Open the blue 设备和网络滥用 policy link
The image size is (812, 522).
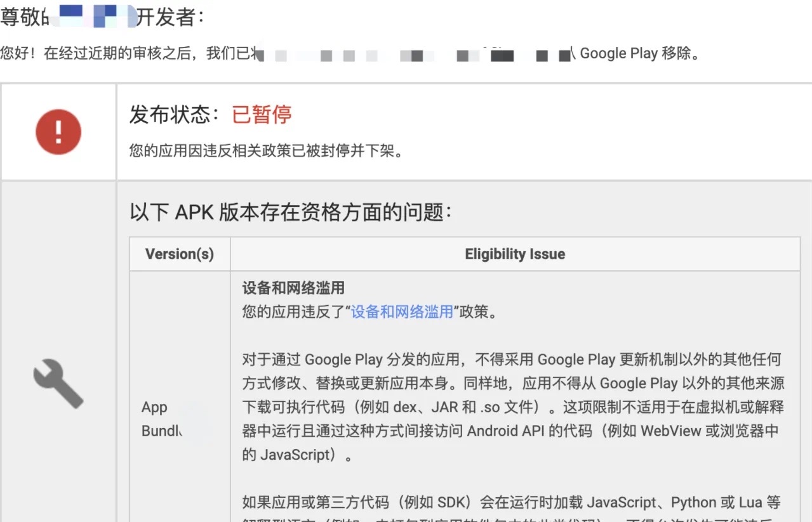click(x=402, y=311)
